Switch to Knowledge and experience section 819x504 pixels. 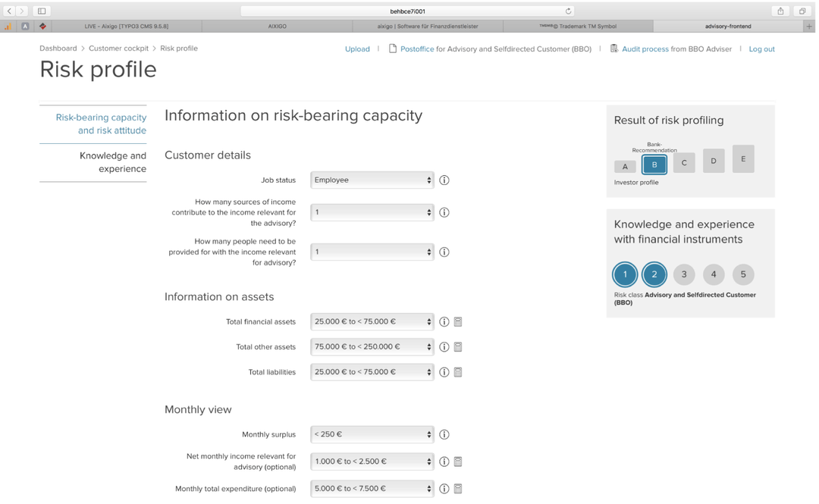coord(112,162)
